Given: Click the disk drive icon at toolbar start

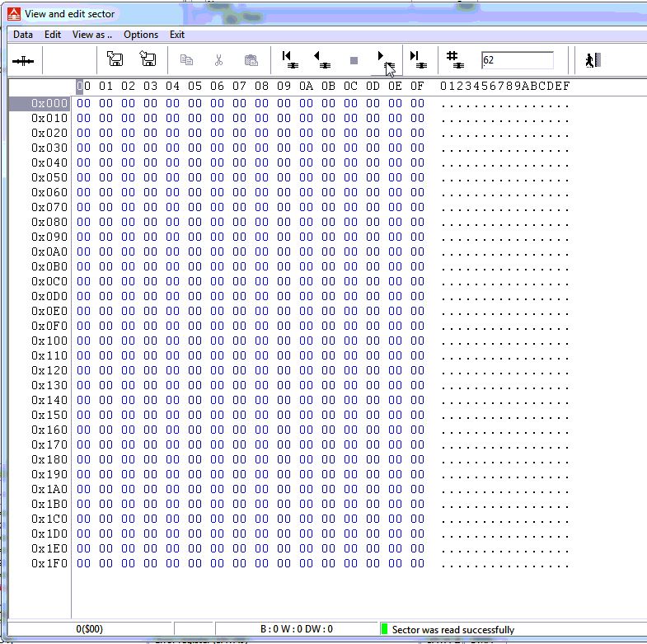Looking at the screenshot, I should tap(23, 61).
